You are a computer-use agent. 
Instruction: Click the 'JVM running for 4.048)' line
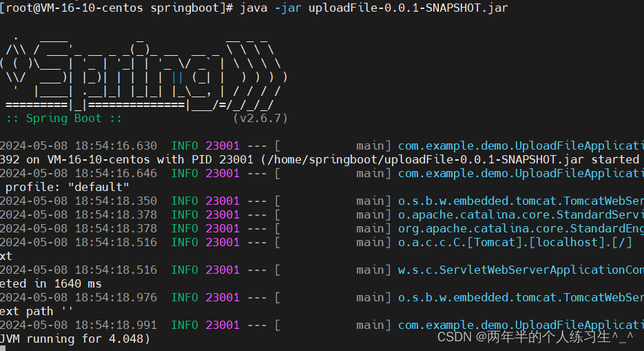(75, 339)
